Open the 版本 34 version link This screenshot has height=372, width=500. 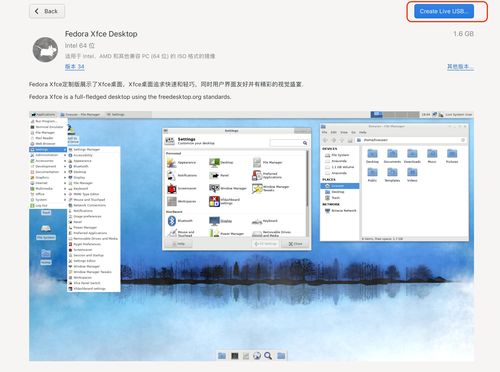tap(74, 67)
